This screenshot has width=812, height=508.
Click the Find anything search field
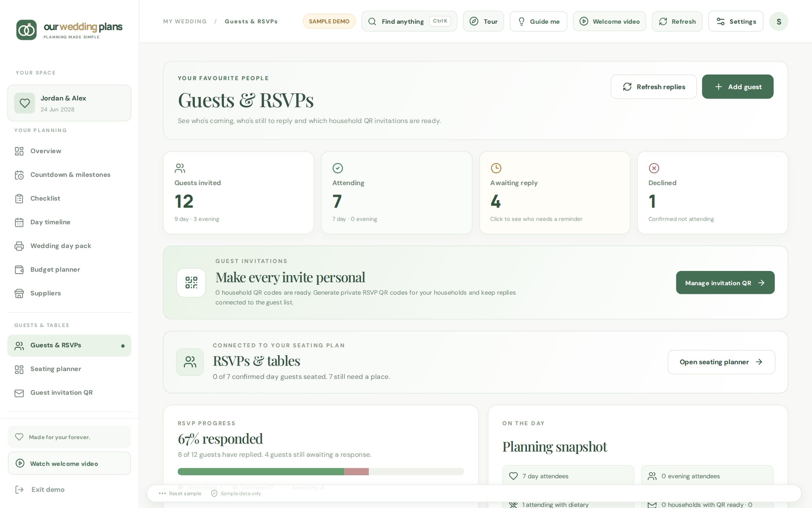[409, 21]
